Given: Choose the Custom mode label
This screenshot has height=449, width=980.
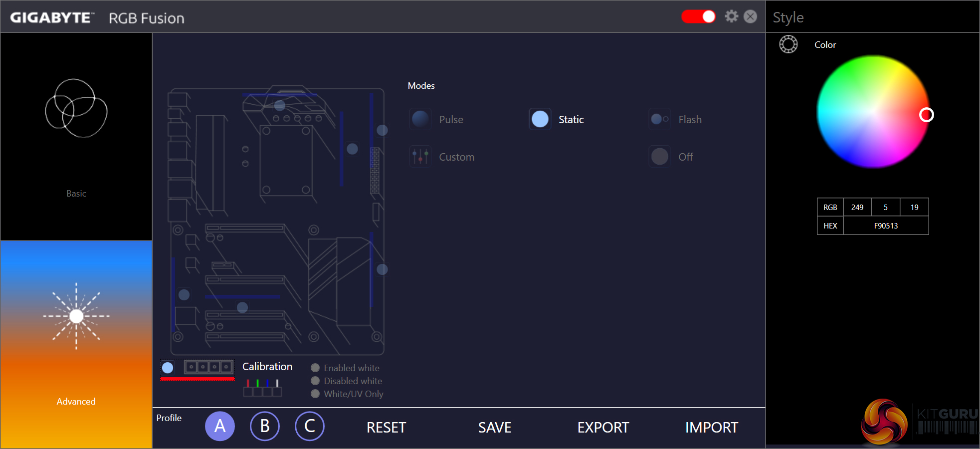Looking at the screenshot, I should (457, 157).
